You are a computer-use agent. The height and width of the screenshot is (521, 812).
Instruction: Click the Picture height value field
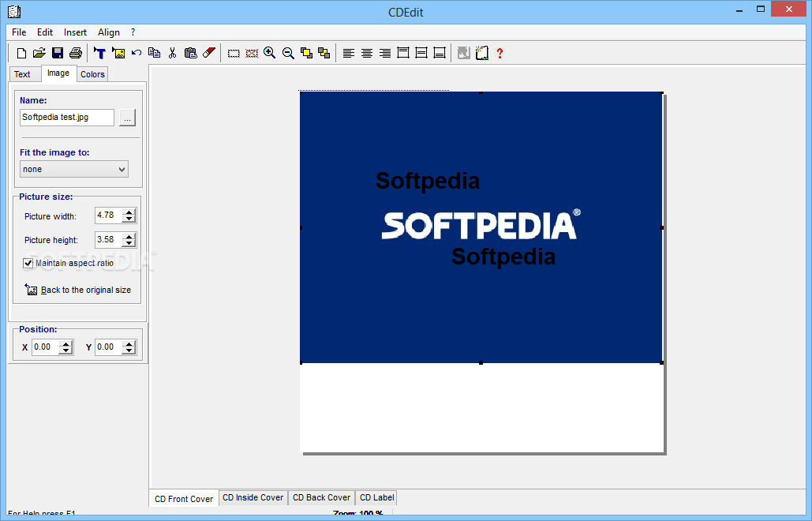click(x=109, y=239)
